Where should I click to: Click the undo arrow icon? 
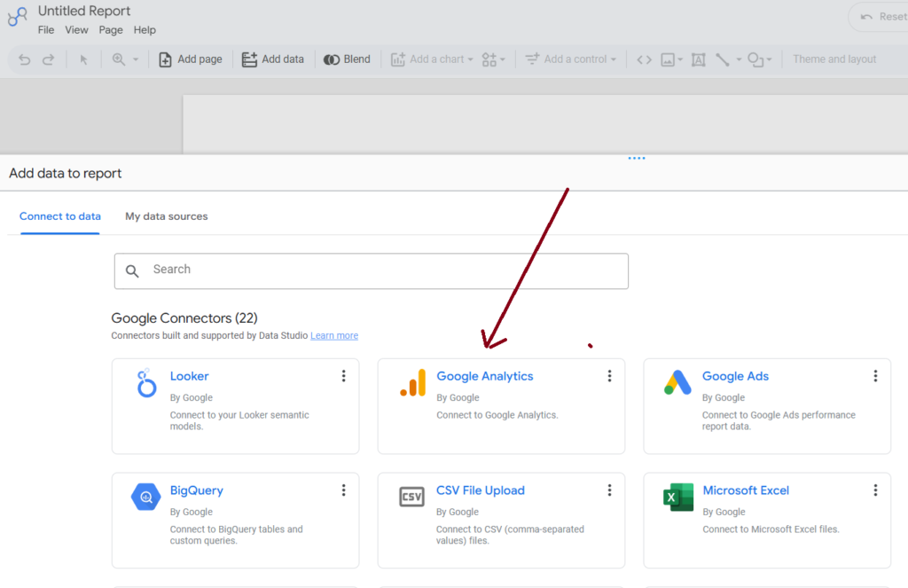pos(24,59)
